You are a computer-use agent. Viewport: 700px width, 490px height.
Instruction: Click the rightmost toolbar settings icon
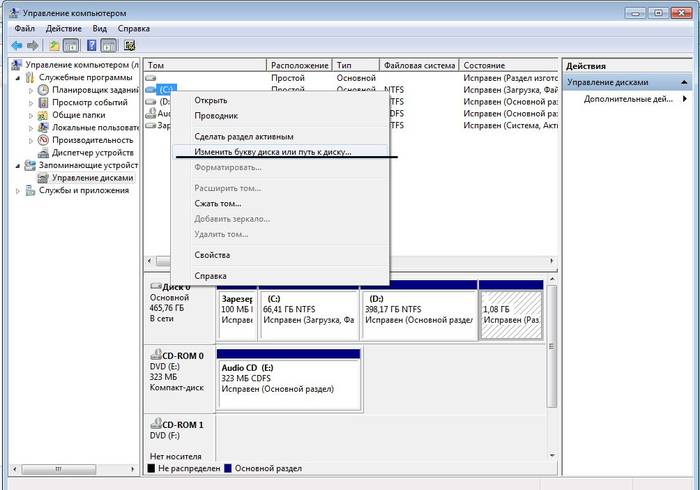tap(129, 46)
